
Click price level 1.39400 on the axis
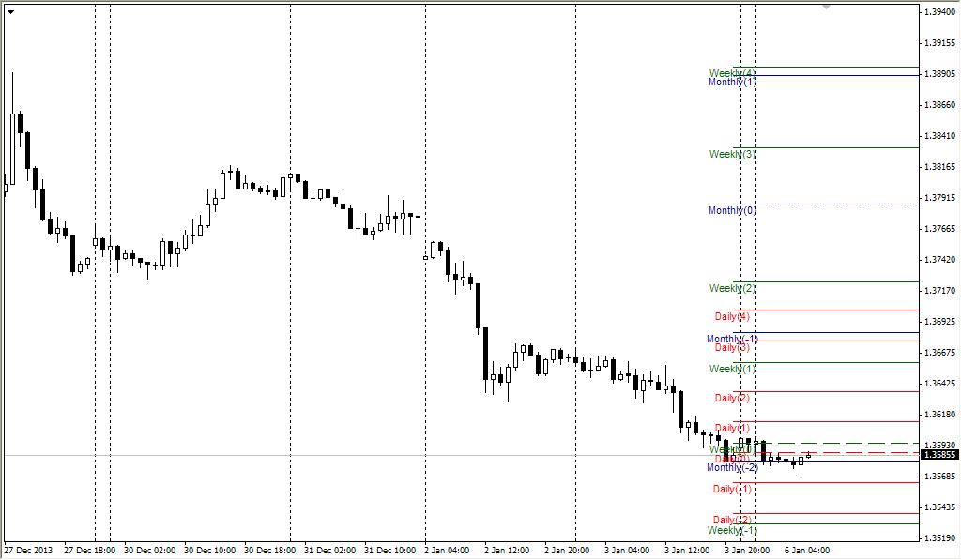(939, 12)
